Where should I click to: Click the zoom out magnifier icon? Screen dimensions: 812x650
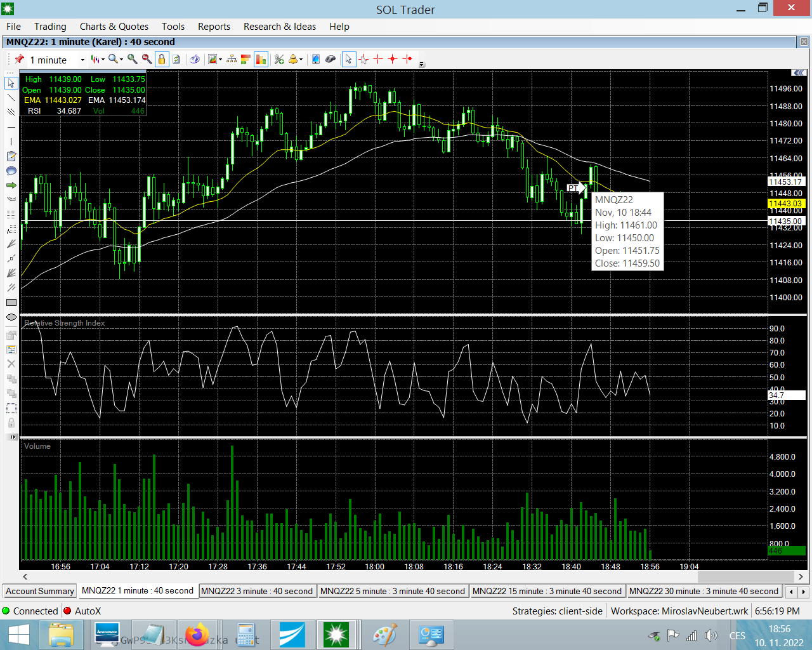[x=147, y=59]
